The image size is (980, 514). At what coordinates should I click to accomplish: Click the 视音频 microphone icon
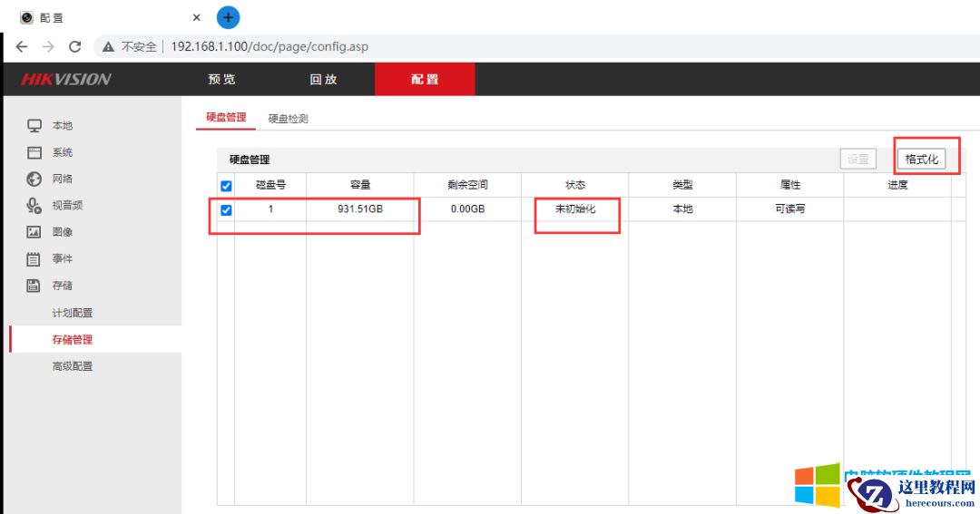click(x=34, y=206)
